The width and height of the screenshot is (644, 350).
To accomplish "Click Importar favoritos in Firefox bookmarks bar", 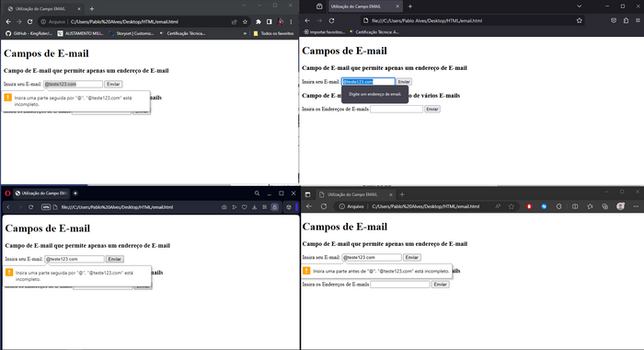I will [x=325, y=32].
